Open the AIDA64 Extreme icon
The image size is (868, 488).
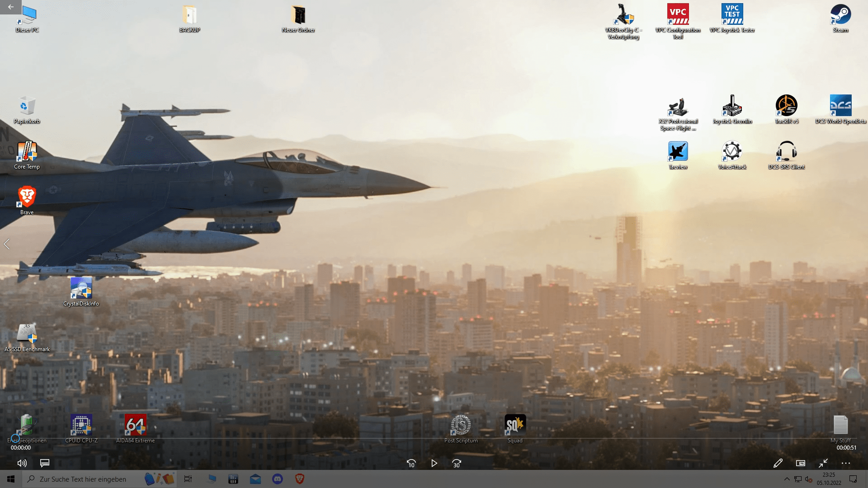click(135, 429)
